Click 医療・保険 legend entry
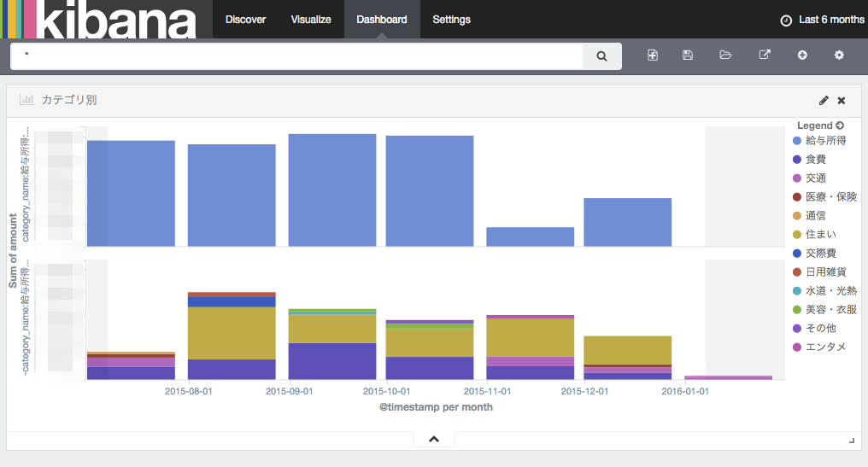This screenshot has height=467, width=868. coord(824,197)
